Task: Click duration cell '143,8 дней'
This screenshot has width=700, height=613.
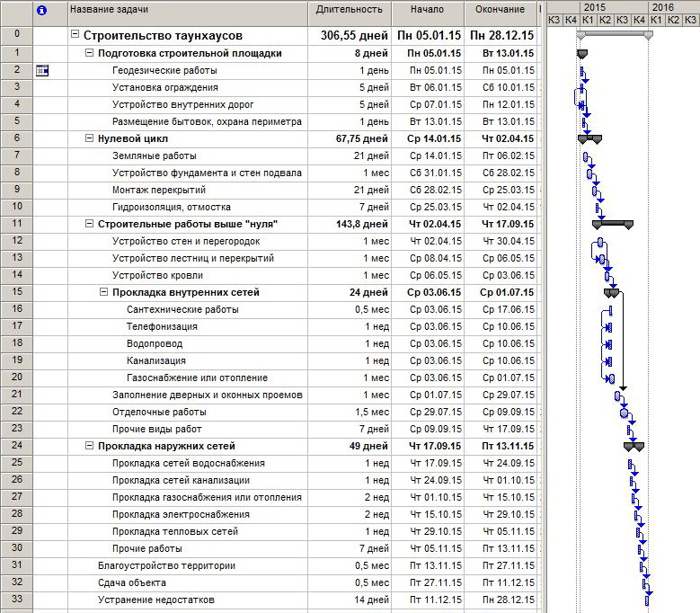Action: [x=350, y=224]
